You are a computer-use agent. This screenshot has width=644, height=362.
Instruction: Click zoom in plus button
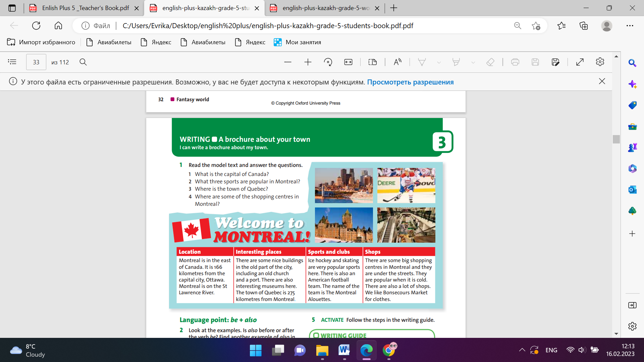point(308,62)
